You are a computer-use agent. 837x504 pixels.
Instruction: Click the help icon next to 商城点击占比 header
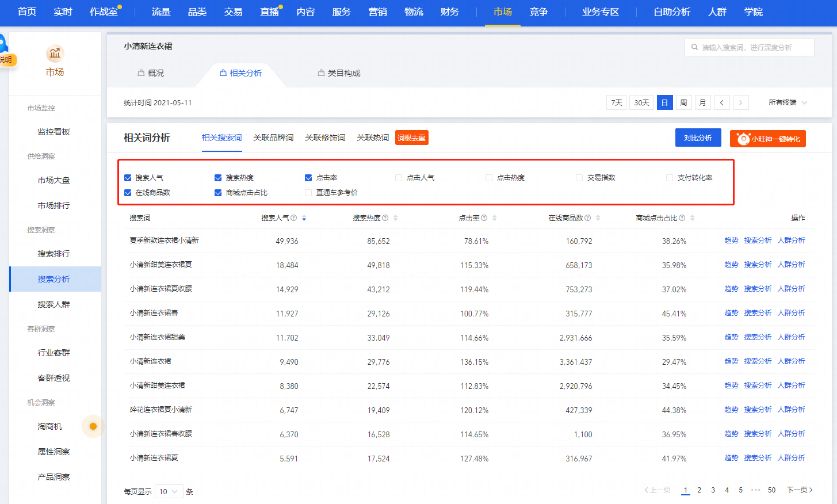click(682, 218)
